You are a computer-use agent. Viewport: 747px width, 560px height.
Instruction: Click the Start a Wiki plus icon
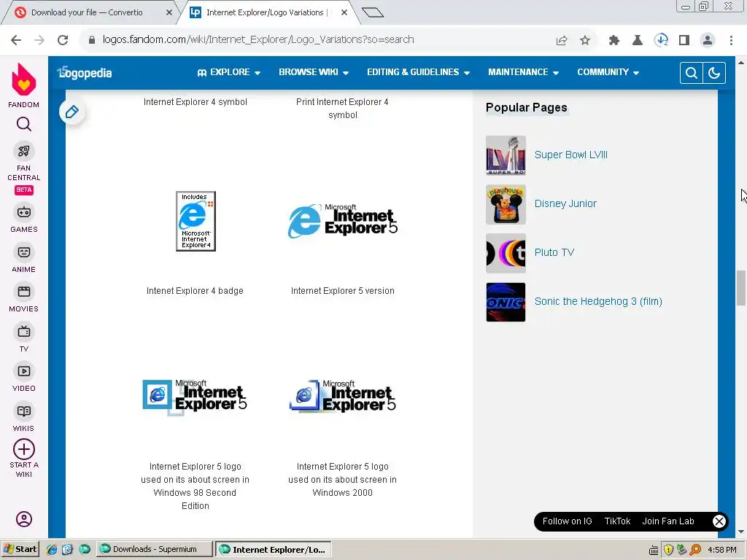pos(24,449)
